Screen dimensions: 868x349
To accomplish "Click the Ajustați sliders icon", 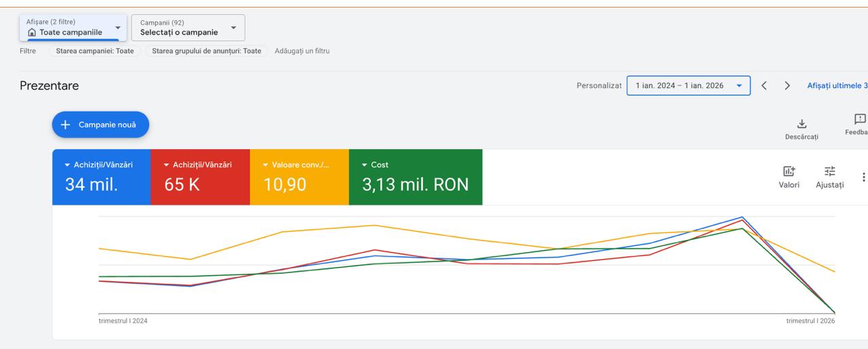I will [x=830, y=171].
